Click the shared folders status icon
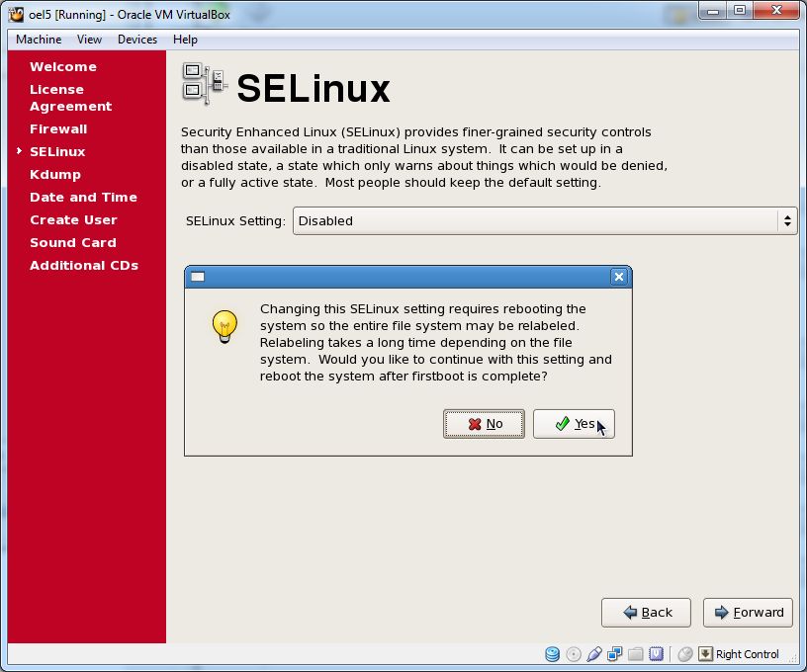 tap(636, 654)
